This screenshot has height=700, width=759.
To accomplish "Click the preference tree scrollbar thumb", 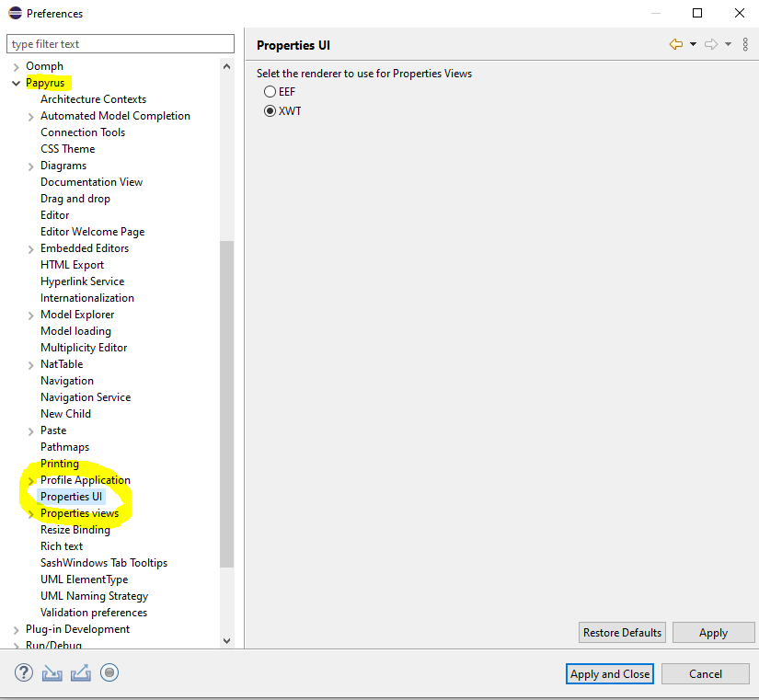I will [x=226, y=404].
